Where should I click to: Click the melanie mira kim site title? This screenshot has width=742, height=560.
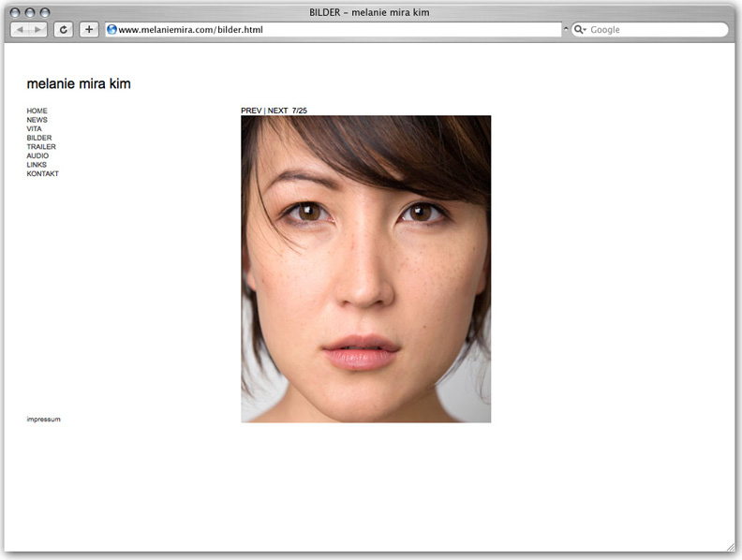[79, 83]
